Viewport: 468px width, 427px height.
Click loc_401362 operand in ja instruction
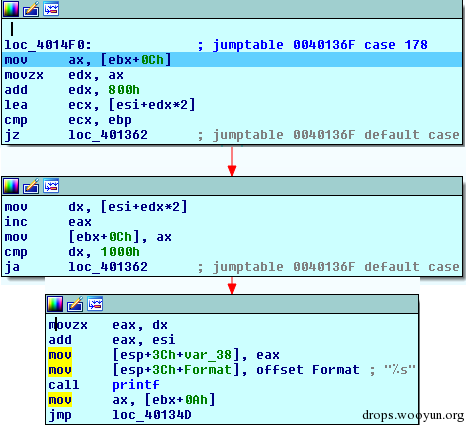108,267
